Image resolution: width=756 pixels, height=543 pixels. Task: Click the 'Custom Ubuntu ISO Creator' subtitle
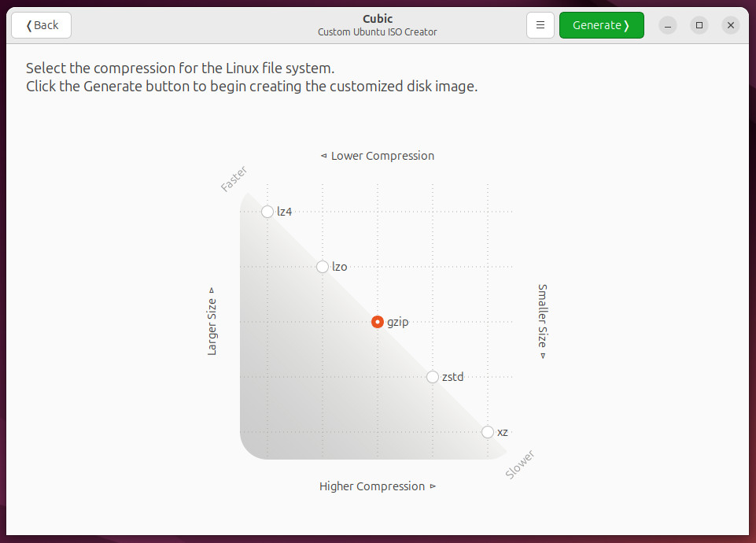pos(378,31)
